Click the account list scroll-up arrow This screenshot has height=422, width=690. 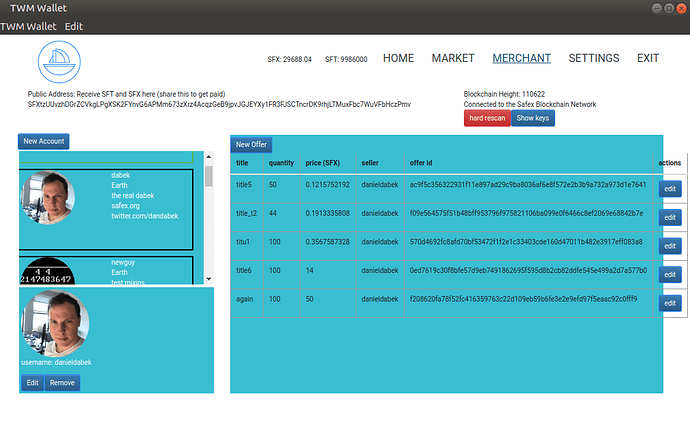point(209,157)
